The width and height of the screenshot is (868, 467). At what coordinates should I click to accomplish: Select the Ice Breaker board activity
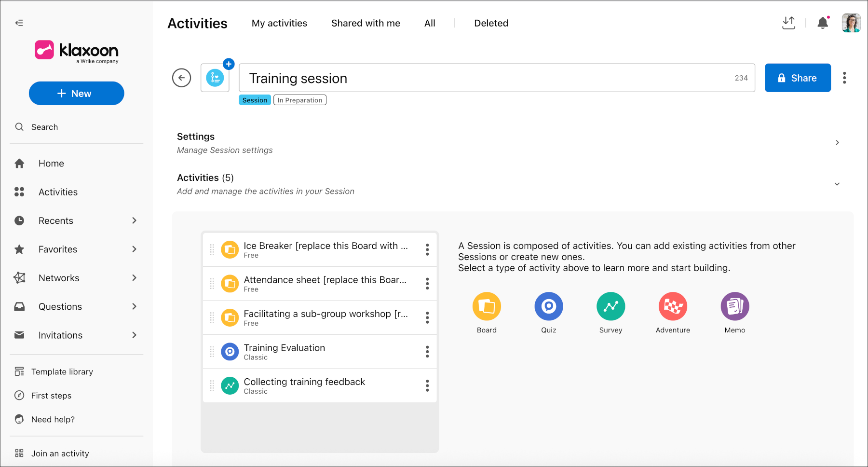320,249
